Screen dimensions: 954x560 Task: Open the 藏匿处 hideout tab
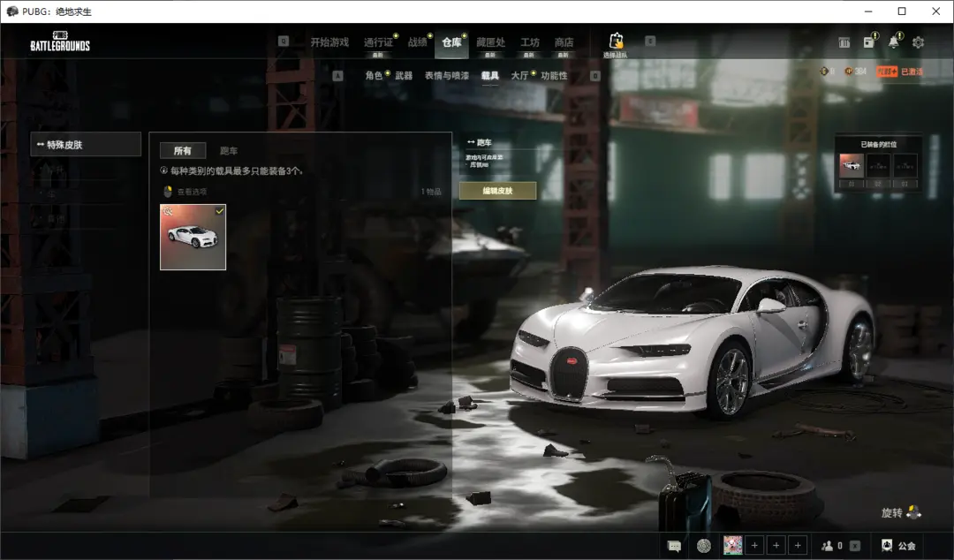[x=490, y=42]
